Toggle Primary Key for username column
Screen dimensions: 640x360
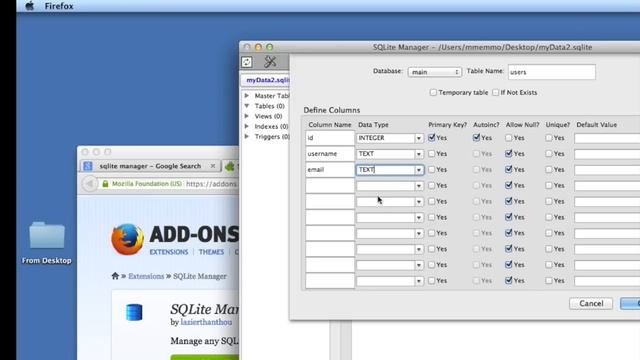432,154
